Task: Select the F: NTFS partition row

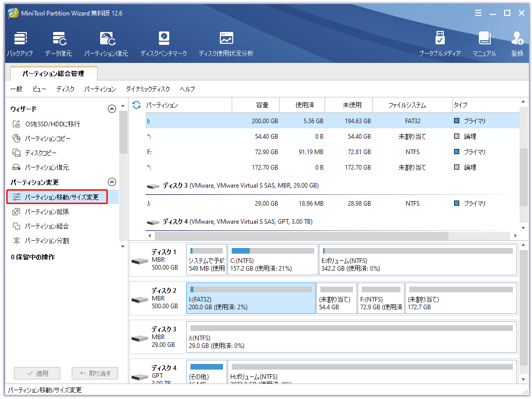Action: click(x=332, y=152)
